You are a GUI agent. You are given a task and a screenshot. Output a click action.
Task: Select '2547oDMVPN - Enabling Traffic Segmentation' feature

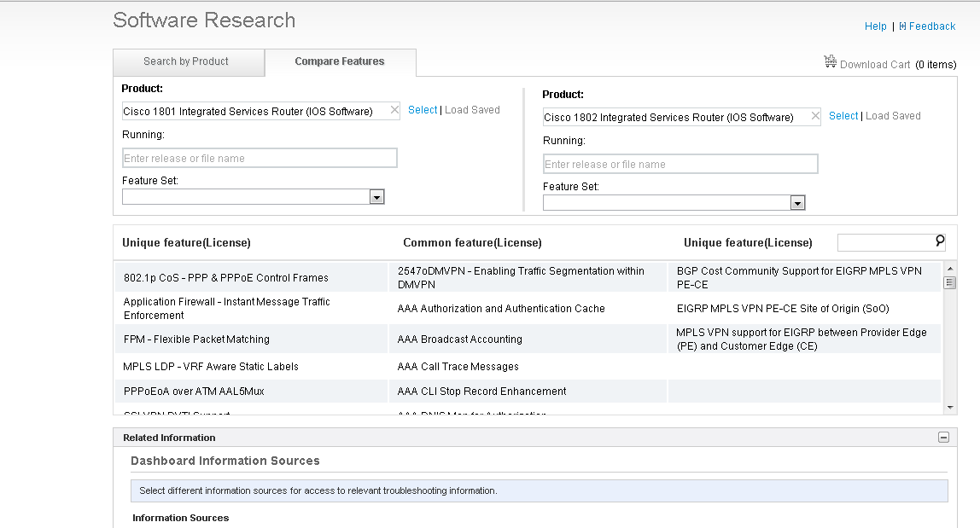tap(521, 277)
